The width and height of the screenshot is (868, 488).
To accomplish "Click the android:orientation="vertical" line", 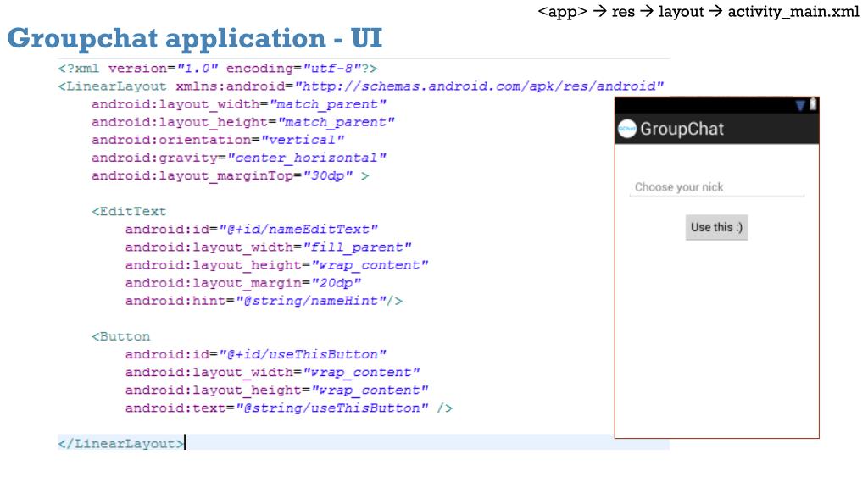I will pos(218,140).
